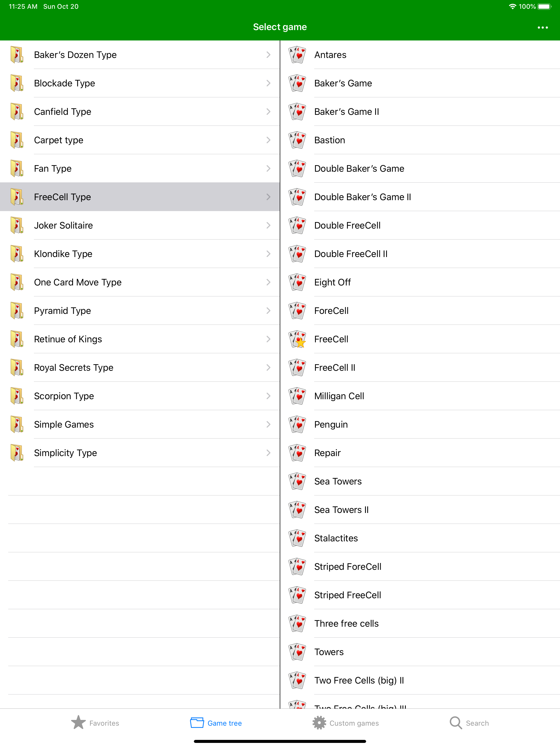Choose the Retinue of Kings category
This screenshot has height=747, width=560.
pyautogui.click(x=140, y=339)
